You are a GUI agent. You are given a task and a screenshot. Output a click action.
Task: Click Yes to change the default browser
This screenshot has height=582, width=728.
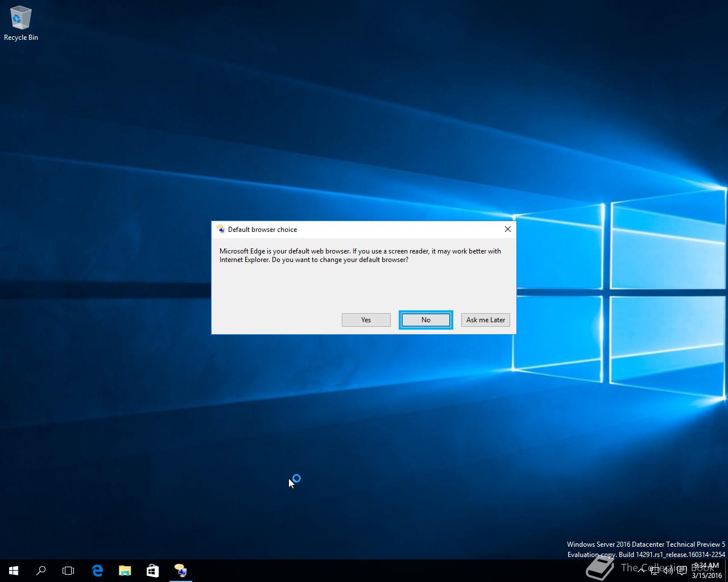tap(366, 320)
